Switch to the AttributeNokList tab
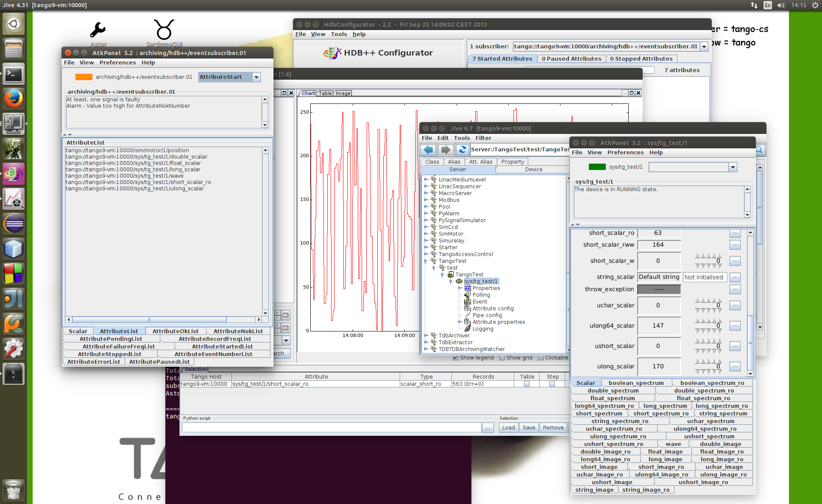 (x=238, y=331)
